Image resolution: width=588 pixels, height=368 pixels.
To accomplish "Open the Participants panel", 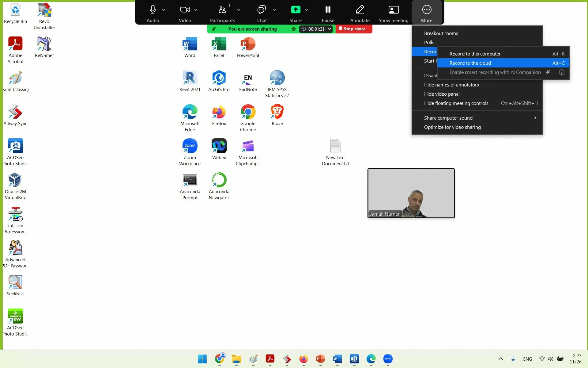I will (x=222, y=10).
